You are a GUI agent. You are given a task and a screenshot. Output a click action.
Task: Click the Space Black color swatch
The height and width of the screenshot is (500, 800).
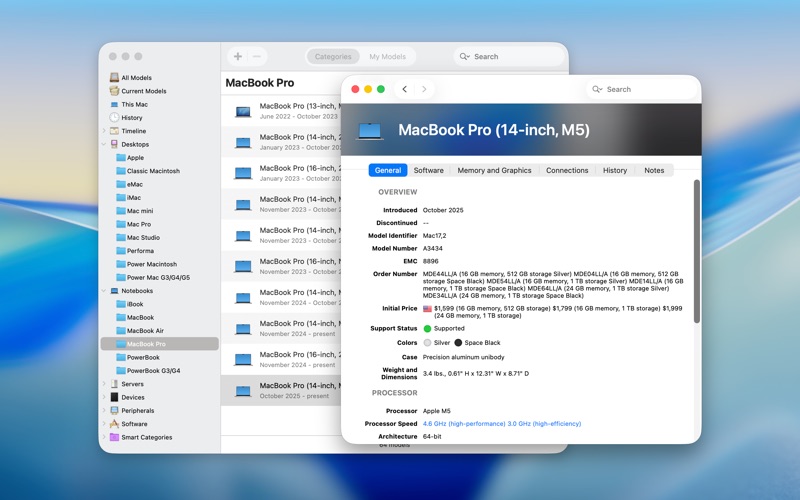[x=458, y=343]
